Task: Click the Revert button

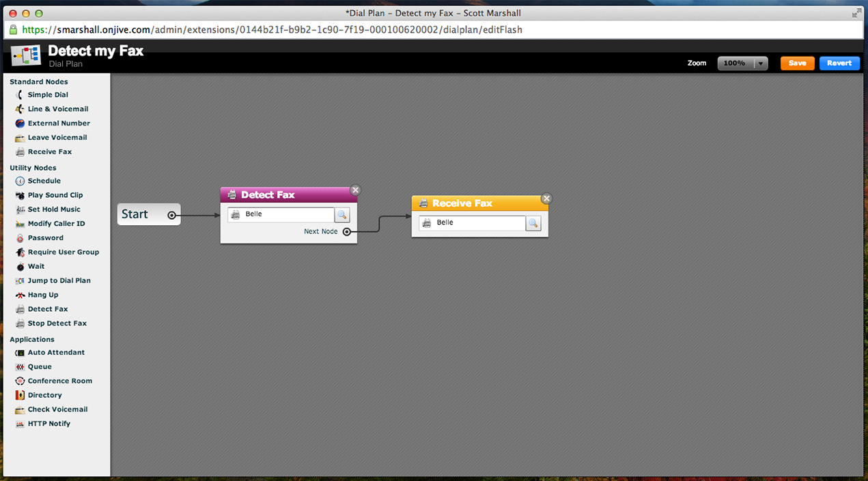Action: click(839, 63)
